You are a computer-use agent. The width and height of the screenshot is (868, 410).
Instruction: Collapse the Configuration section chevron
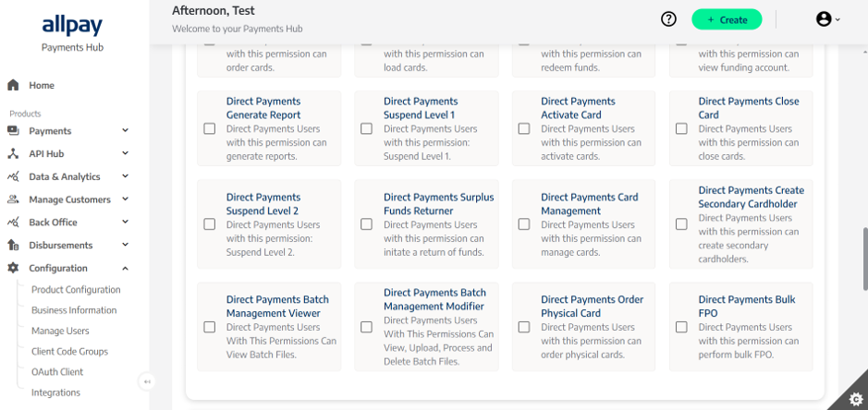pos(125,269)
